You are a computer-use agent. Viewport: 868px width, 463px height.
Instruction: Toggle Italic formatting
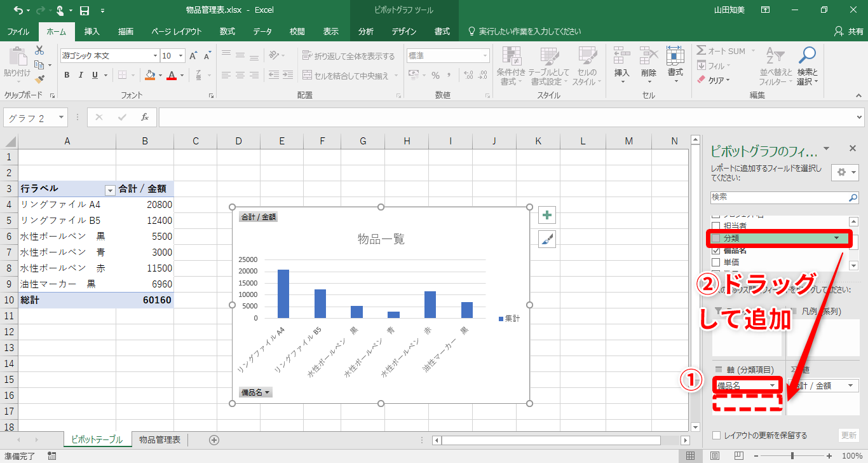coord(81,75)
